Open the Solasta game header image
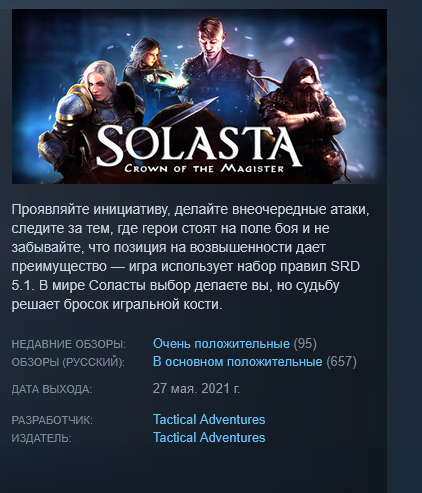This screenshot has width=422, height=493. (199, 96)
